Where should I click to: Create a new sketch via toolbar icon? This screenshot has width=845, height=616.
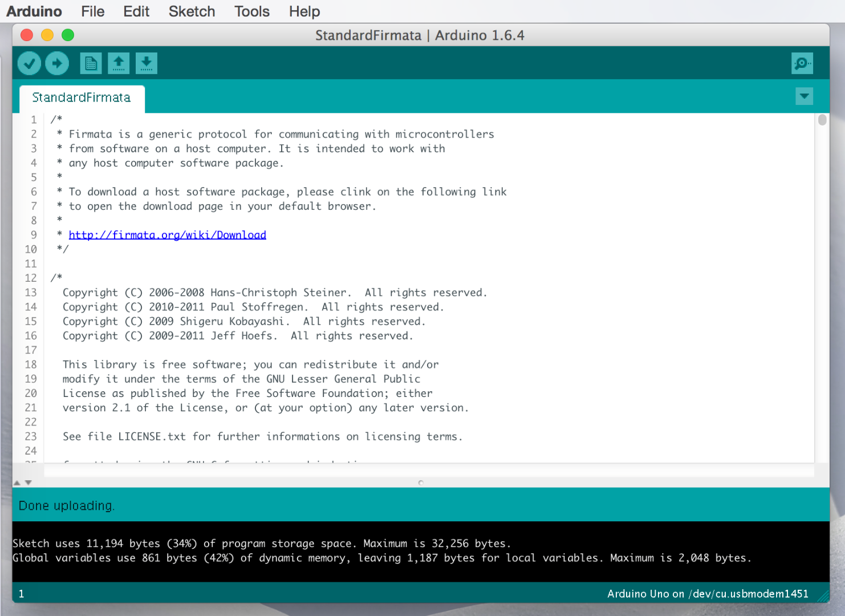click(90, 63)
